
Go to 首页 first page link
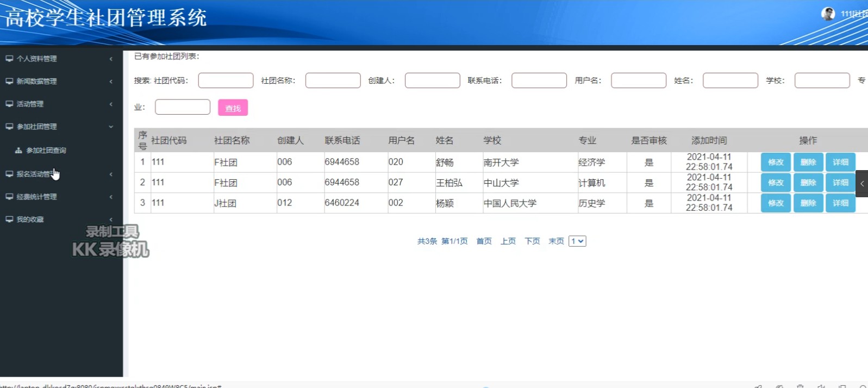click(x=484, y=241)
